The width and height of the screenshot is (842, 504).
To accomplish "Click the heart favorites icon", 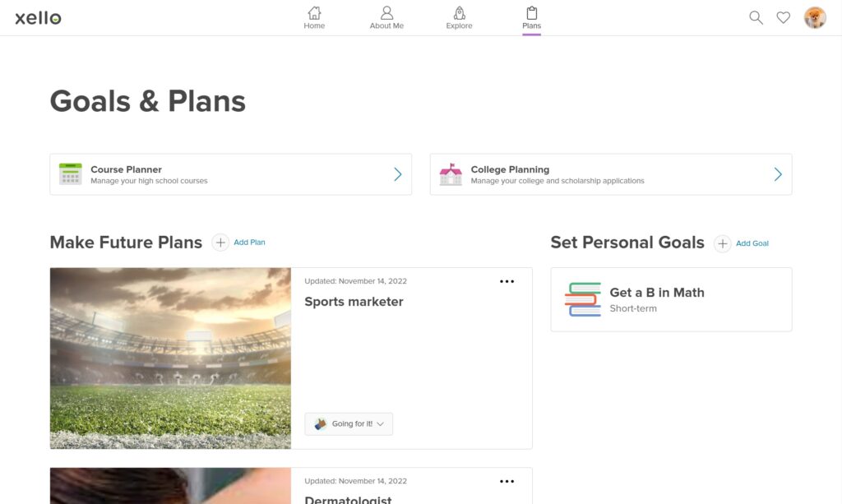I will click(x=783, y=17).
